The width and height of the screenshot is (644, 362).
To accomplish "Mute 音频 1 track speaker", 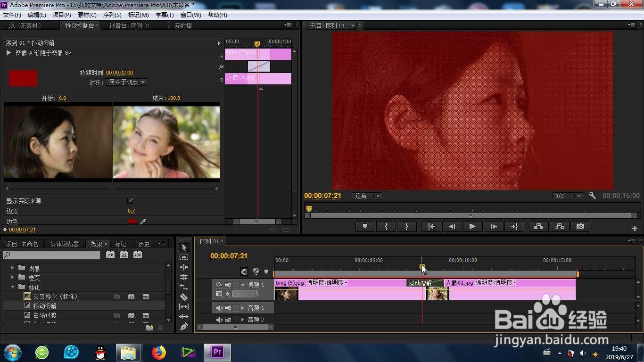I will pos(219,308).
